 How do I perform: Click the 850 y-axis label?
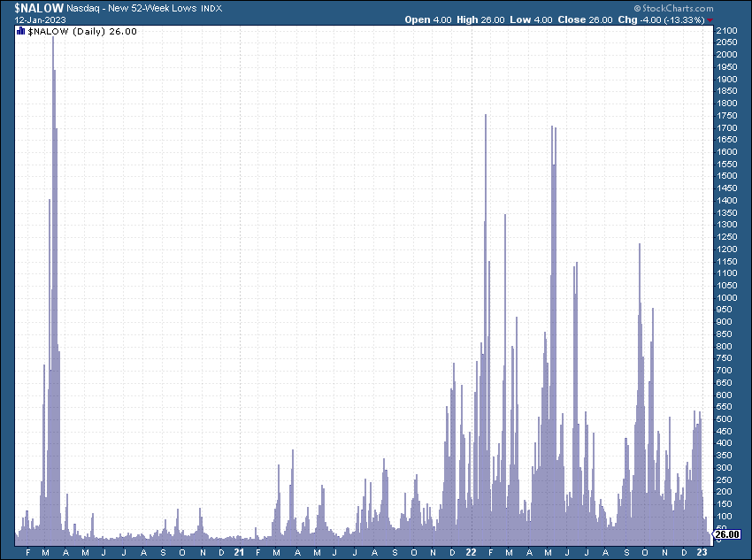point(725,334)
